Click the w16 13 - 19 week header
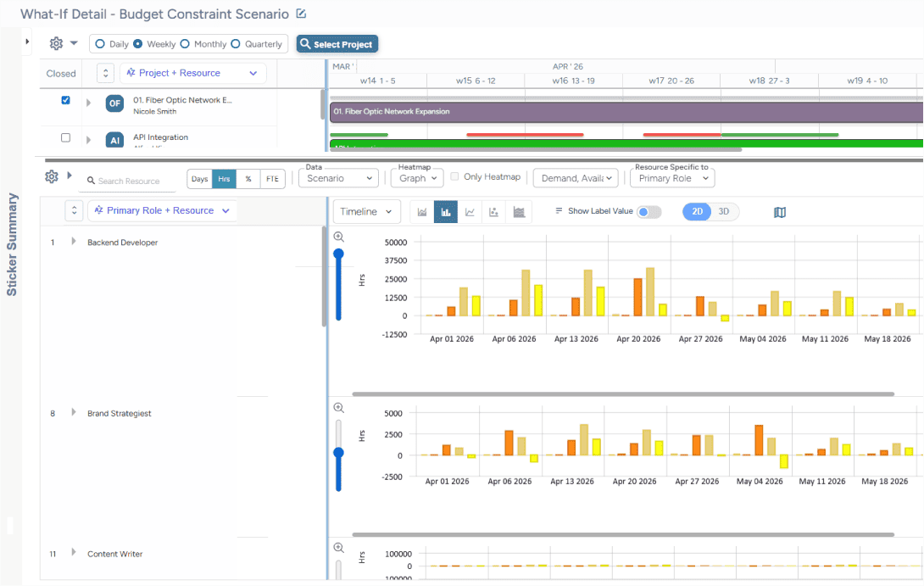This screenshot has height=586, width=924. (573, 81)
